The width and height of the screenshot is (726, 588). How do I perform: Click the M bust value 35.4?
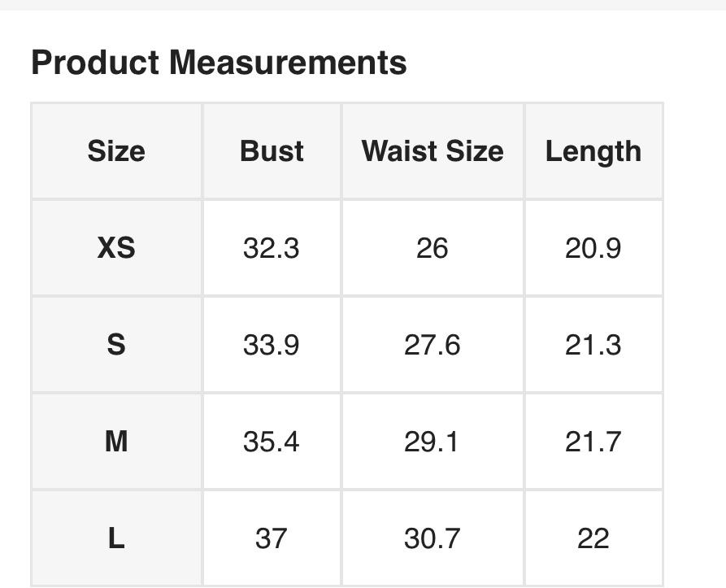point(272,442)
